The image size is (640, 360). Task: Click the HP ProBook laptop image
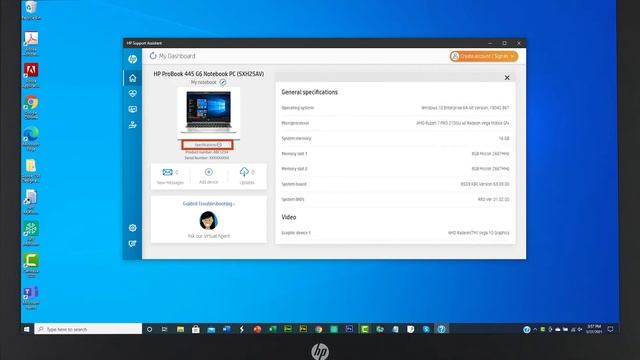coord(209,111)
